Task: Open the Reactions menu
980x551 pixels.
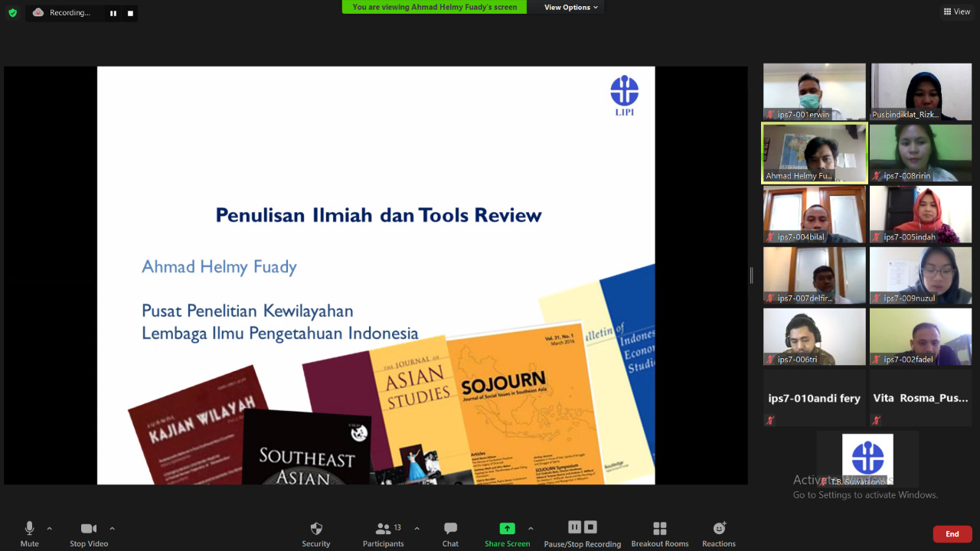Action: (x=718, y=533)
